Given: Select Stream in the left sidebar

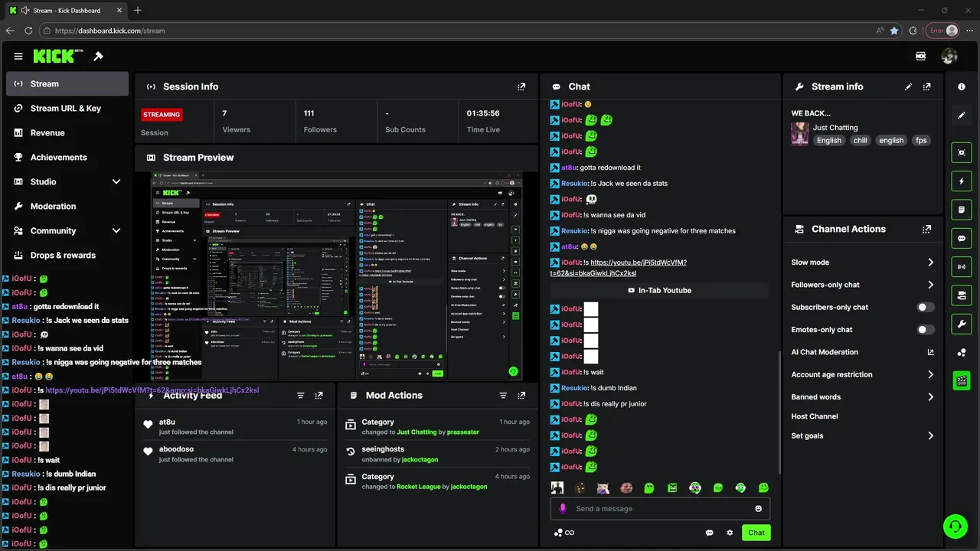Looking at the screenshot, I should 67,83.
